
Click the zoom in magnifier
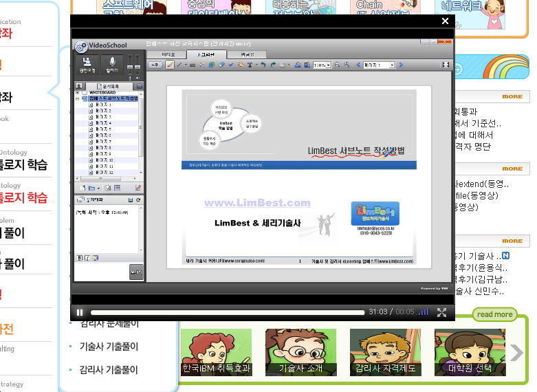[x=347, y=65]
